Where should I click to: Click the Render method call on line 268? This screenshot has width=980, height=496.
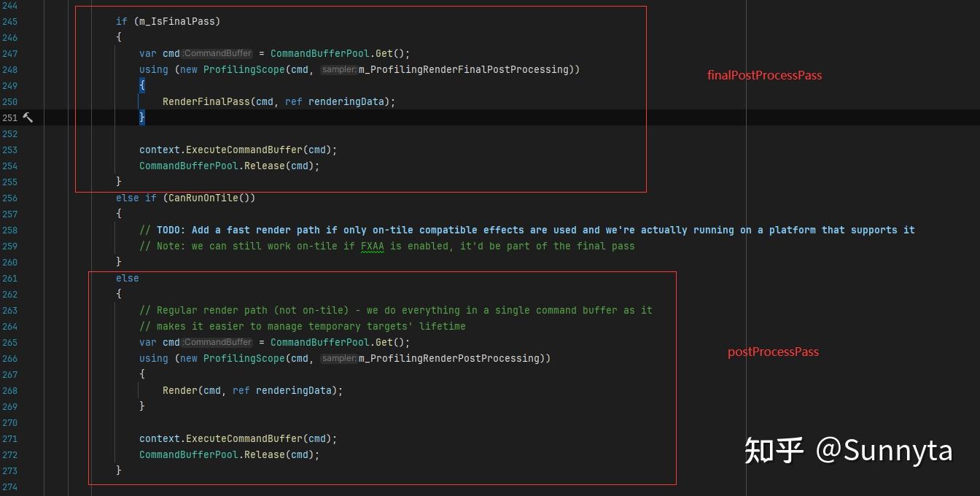pyautogui.click(x=179, y=390)
